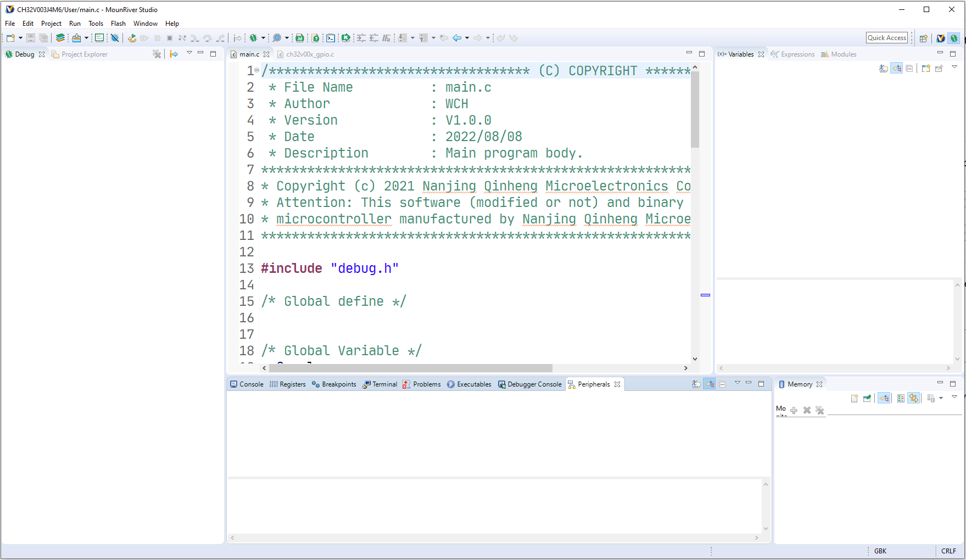The image size is (966, 560).
Task: Click the editor vertical scrollbar thumb
Action: pos(695,110)
